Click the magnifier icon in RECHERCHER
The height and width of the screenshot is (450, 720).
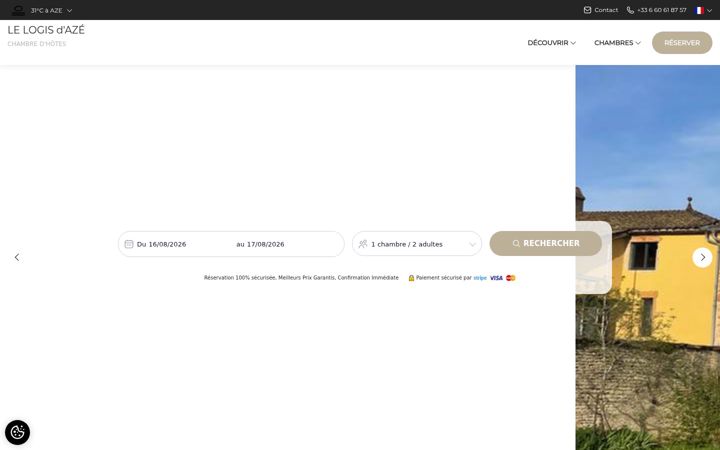516,243
